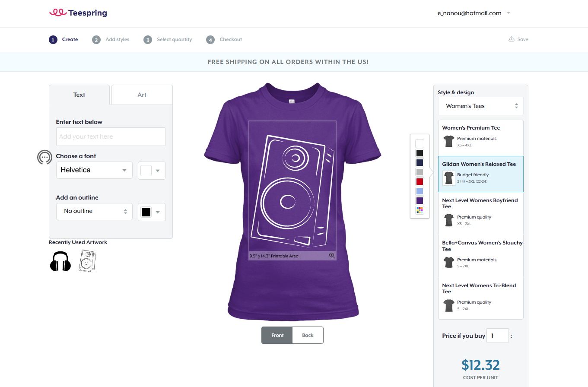Switch shirt view to Back
The image size is (588, 387).
pyautogui.click(x=308, y=335)
